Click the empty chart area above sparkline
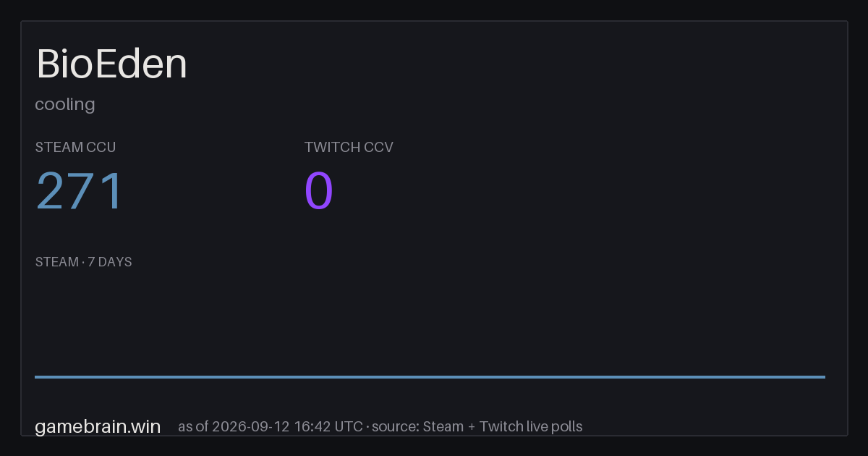The width and height of the screenshot is (868, 456). coord(430,322)
